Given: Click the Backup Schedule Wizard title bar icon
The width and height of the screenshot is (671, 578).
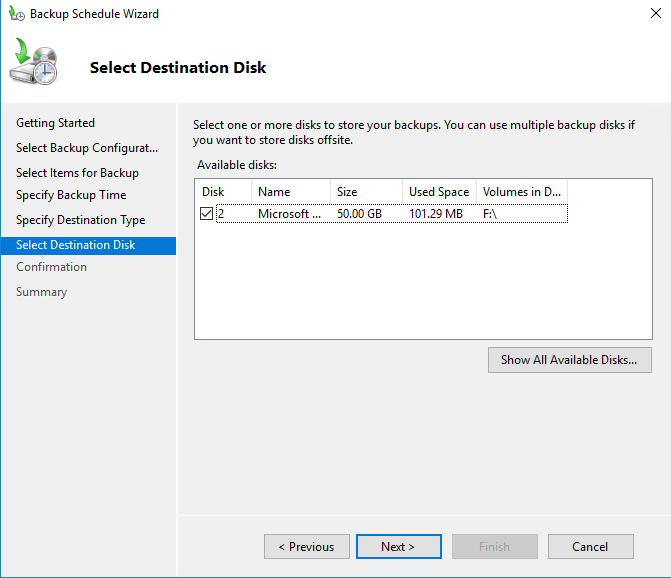Looking at the screenshot, I should click(17, 14).
